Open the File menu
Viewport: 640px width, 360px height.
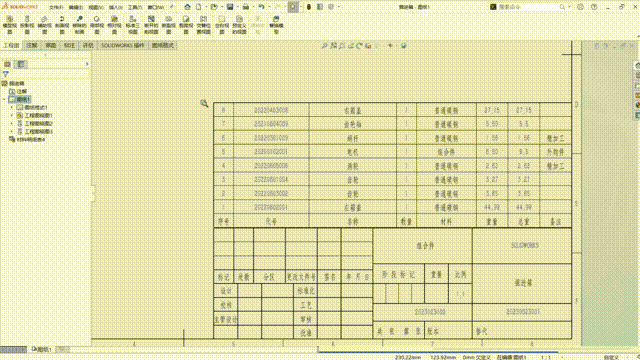tap(56, 7)
